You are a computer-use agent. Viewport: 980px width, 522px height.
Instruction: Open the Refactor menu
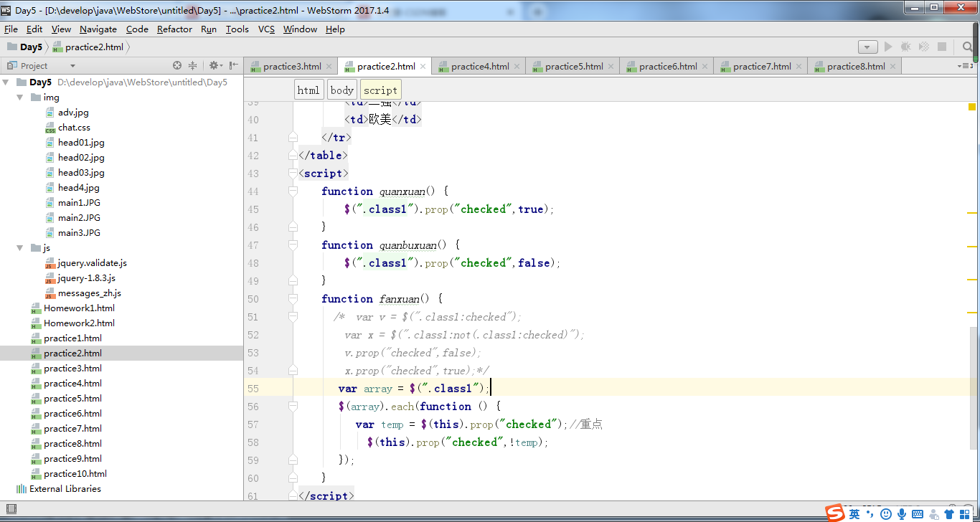[174, 29]
